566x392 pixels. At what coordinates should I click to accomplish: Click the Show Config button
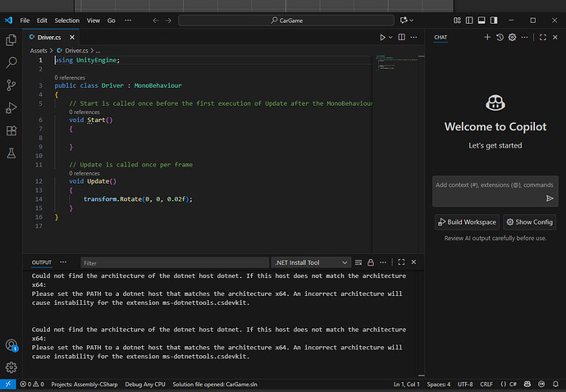click(x=529, y=222)
